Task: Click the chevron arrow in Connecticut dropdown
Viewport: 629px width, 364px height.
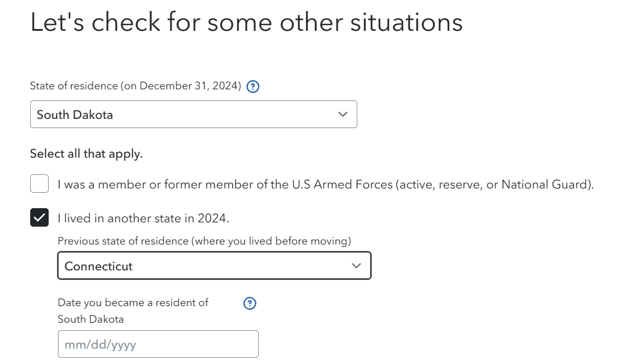Action: tap(356, 265)
